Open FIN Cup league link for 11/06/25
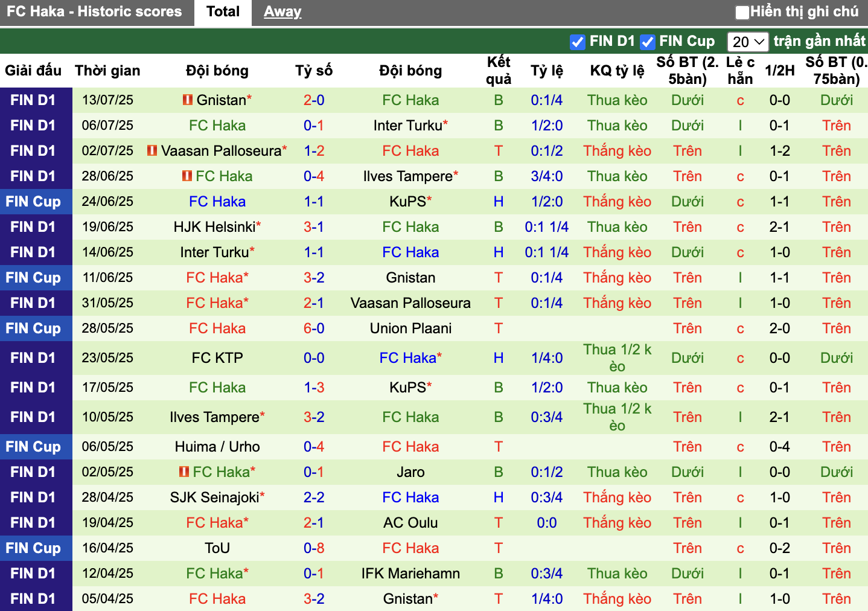Image resolution: width=868 pixels, height=611 pixels. point(33,278)
